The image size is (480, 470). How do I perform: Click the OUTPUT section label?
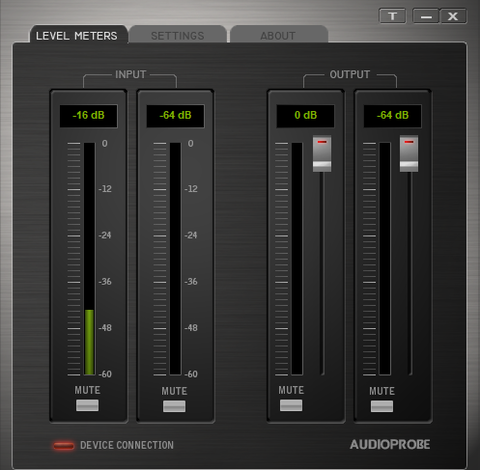point(350,74)
